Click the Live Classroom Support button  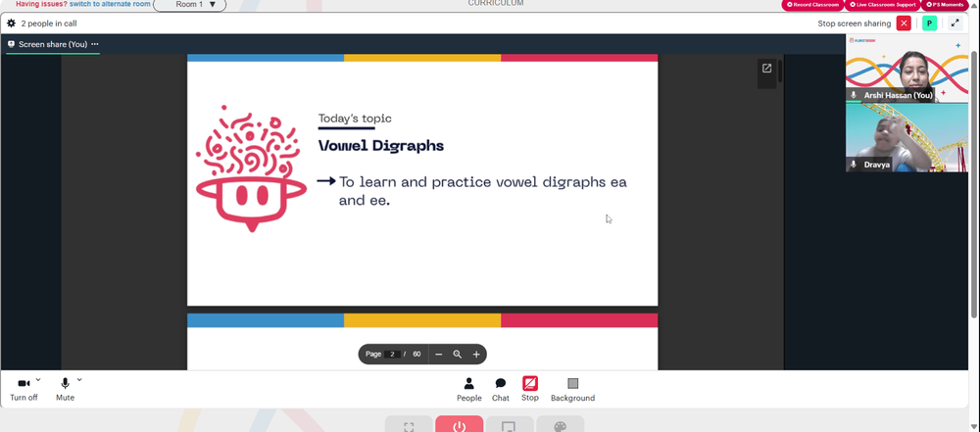pos(882,5)
